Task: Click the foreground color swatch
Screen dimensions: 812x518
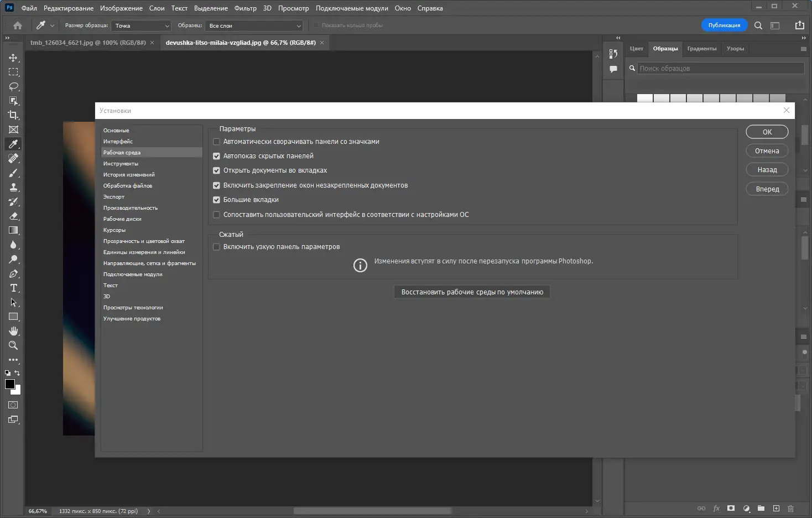Action: click(9, 384)
